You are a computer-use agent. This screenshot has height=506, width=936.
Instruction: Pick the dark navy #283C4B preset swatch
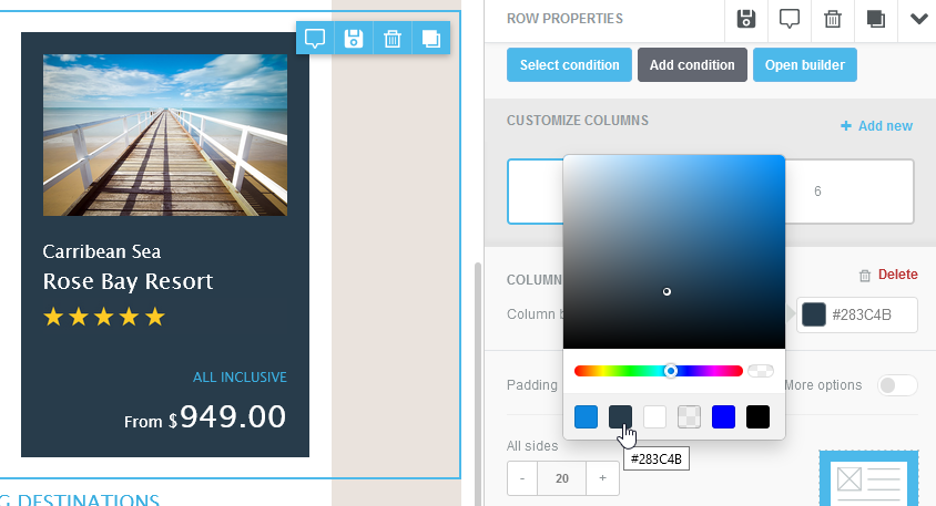click(620, 417)
